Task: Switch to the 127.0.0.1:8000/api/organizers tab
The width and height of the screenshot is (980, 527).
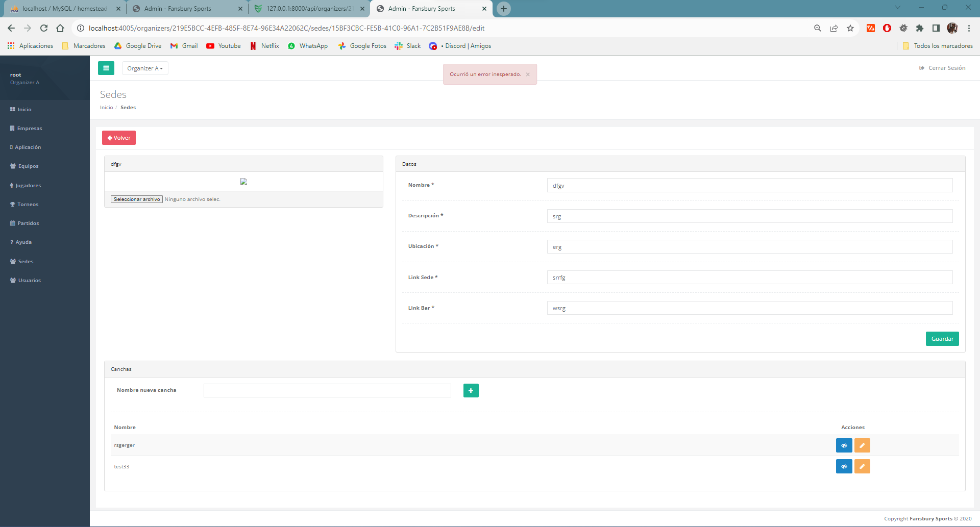Action: point(309,9)
